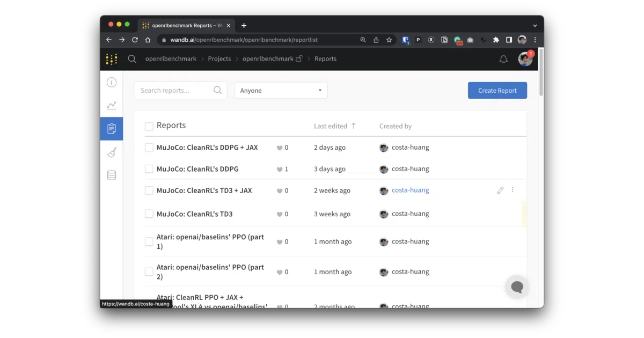The height and width of the screenshot is (338, 644).
Task: Click the Reports breadcrumb
Action: 326,59
